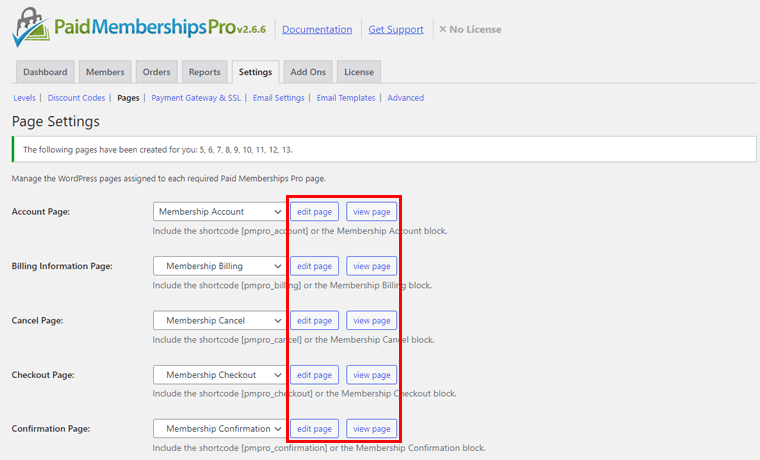The height and width of the screenshot is (460, 760).
Task: Click edit page for Checkout Page
Action: pos(315,375)
